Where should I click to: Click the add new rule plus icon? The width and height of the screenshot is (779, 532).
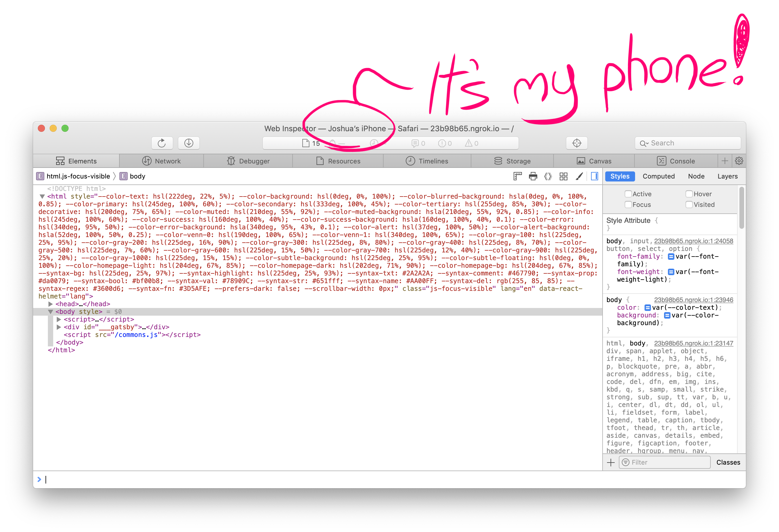(611, 463)
